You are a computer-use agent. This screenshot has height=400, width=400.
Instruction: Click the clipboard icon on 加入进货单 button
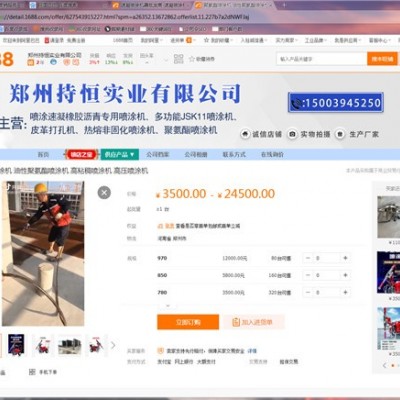236,322
